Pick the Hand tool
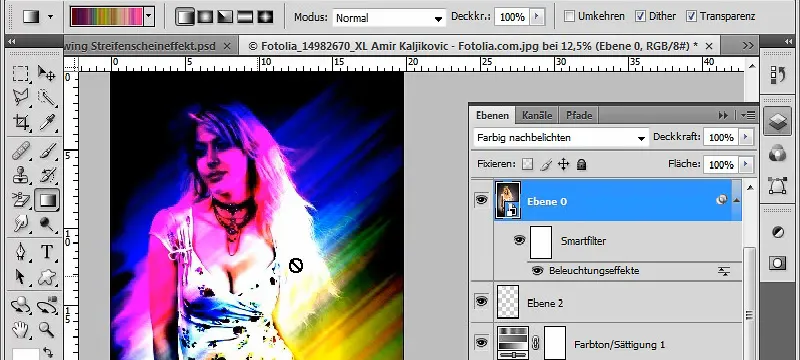 21,329
